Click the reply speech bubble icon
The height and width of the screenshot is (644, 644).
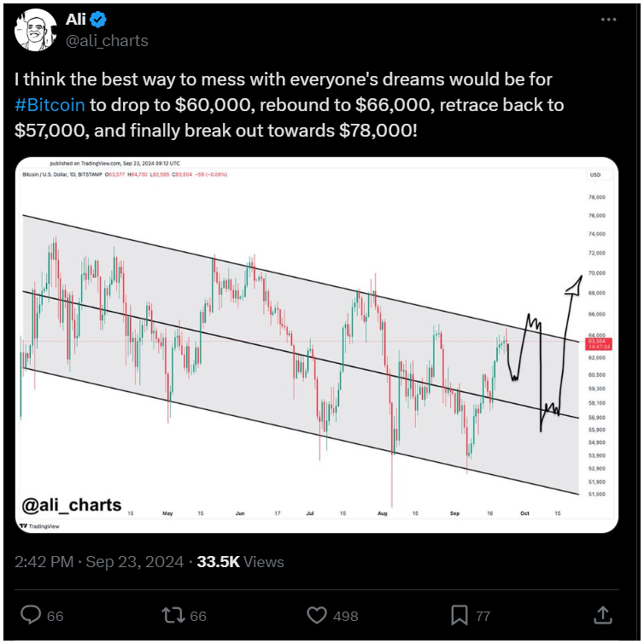point(31,615)
